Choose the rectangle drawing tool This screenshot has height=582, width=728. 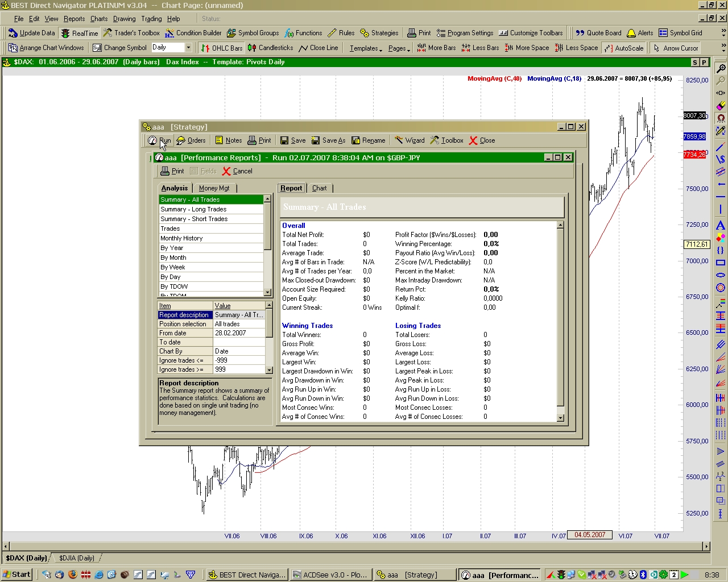click(x=721, y=263)
